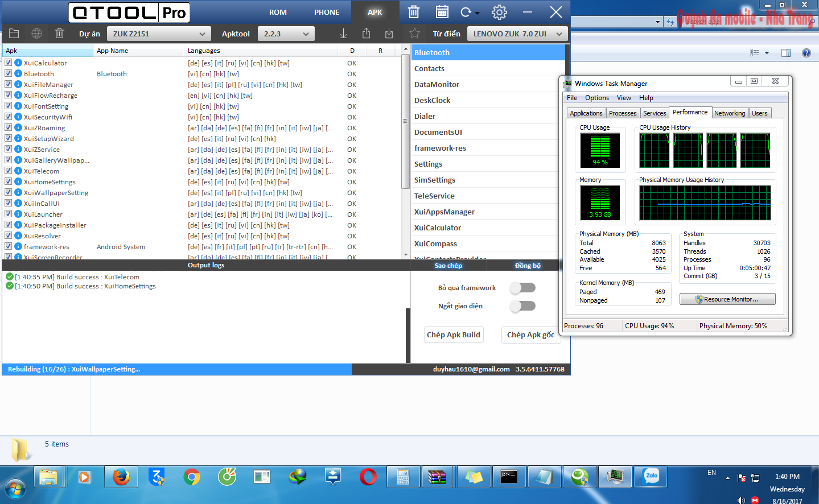Click the export (upload) icon in toolbar

tap(366, 34)
